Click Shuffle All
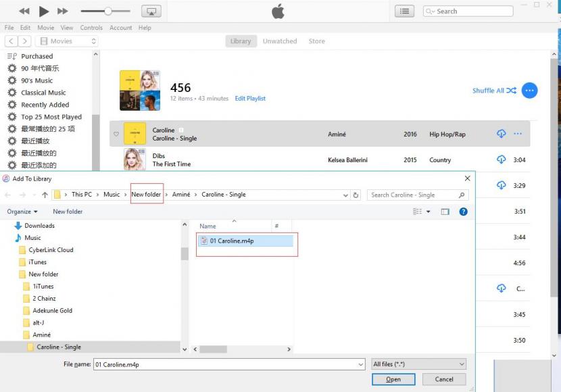The height and width of the screenshot is (392, 561). pos(495,91)
